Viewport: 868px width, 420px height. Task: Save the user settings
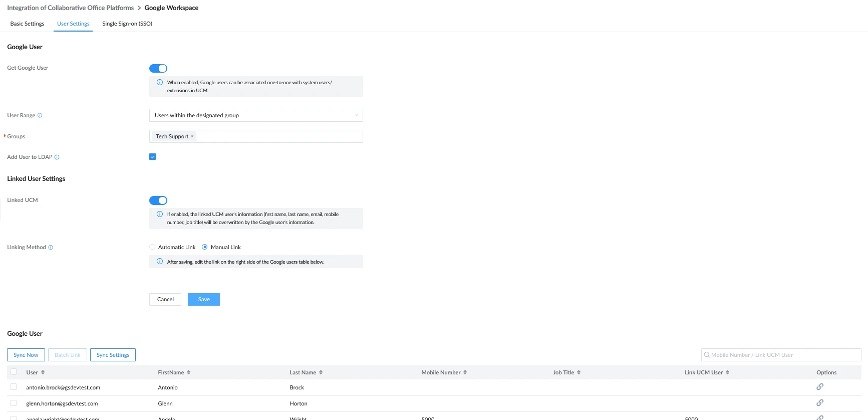(204, 299)
